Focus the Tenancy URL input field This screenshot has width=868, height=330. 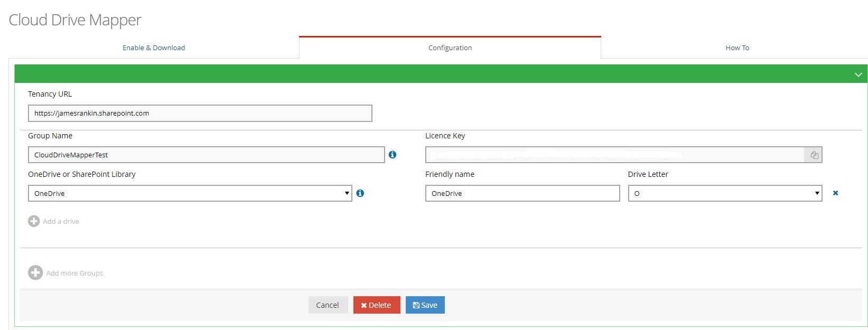[x=200, y=113]
